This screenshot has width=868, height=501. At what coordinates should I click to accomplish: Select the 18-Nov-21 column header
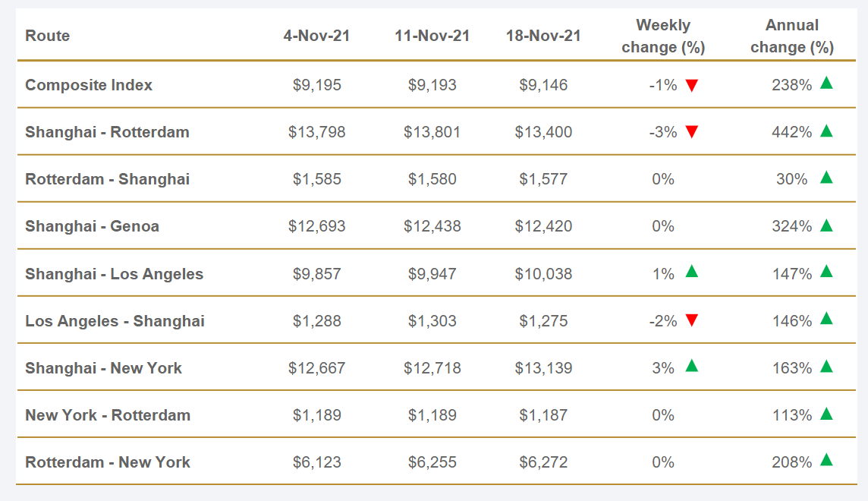pyautogui.click(x=543, y=36)
